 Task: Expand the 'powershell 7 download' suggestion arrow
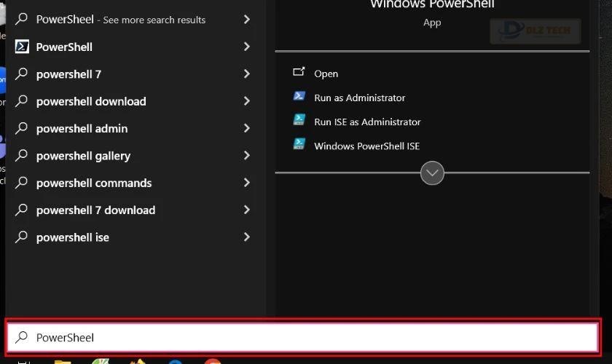(247, 210)
